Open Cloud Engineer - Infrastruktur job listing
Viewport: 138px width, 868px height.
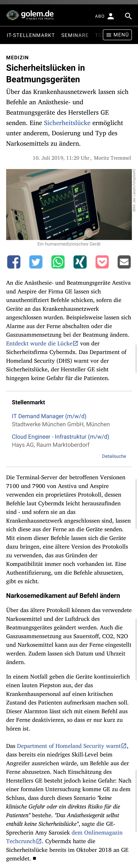coord(60,437)
